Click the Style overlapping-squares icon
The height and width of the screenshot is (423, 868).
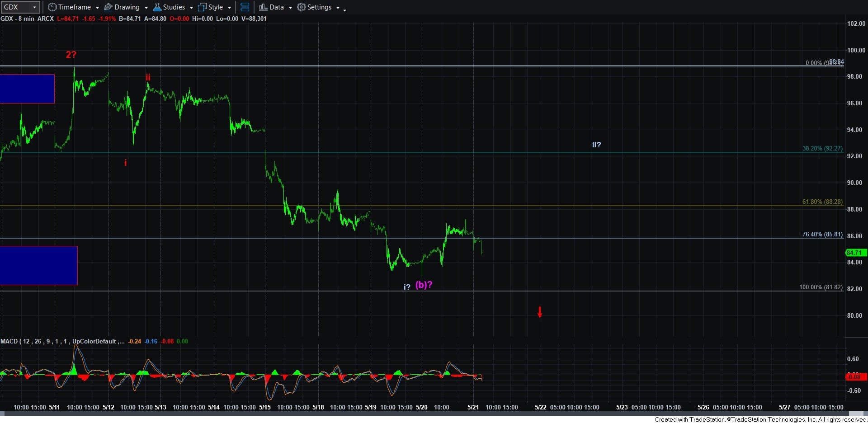pos(202,7)
